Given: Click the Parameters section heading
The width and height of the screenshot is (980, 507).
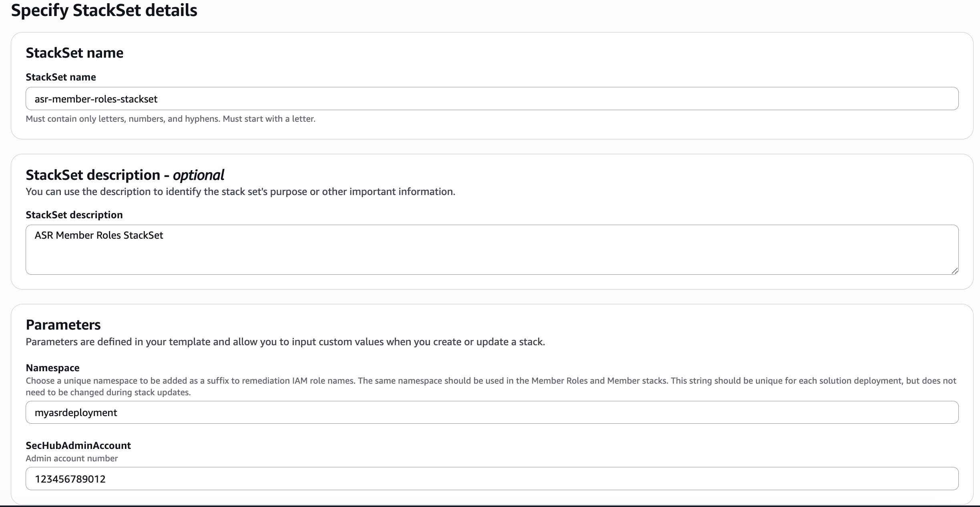Looking at the screenshot, I should tap(63, 325).
